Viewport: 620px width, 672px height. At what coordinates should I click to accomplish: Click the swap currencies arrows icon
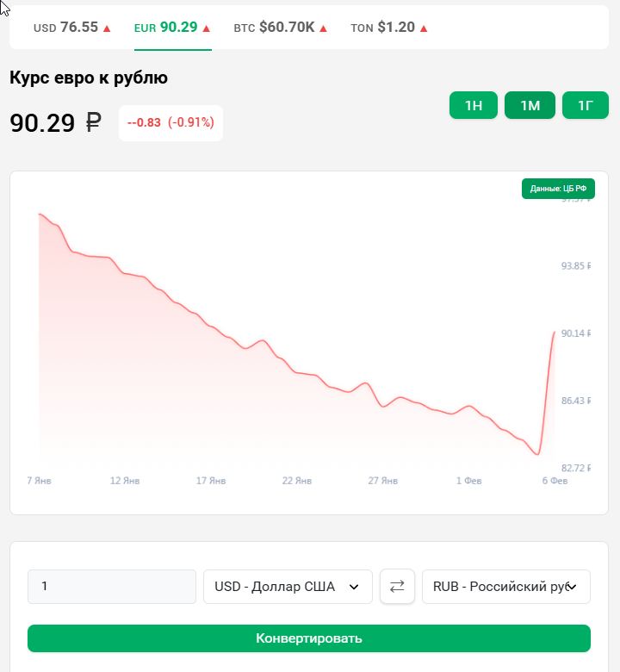point(397,587)
